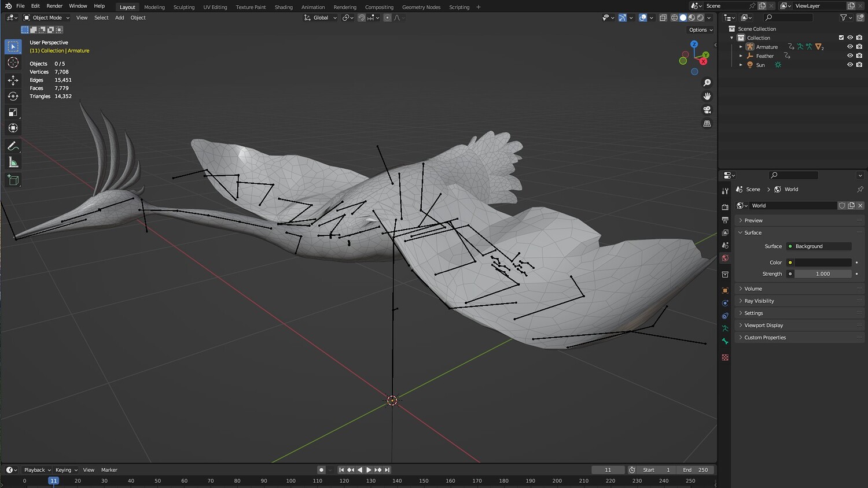Open the Render menu
Viewport: 868px width, 488px height.
point(54,6)
